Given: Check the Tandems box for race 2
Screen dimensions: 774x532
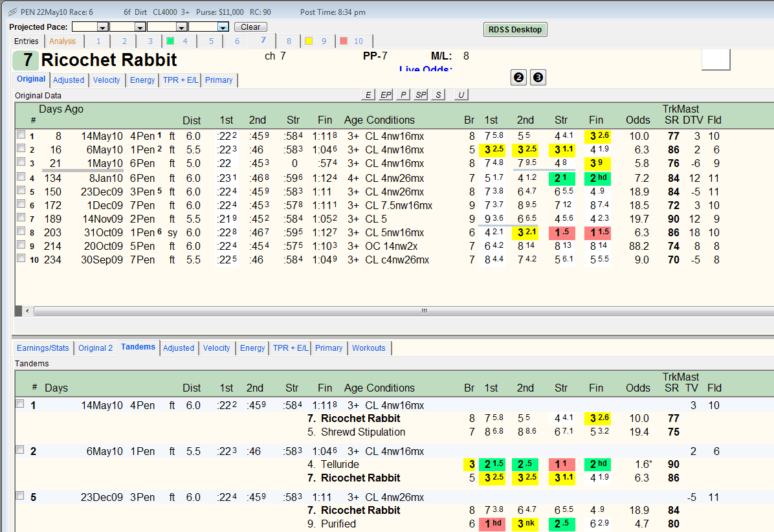Looking at the screenshot, I should [x=20, y=450].
